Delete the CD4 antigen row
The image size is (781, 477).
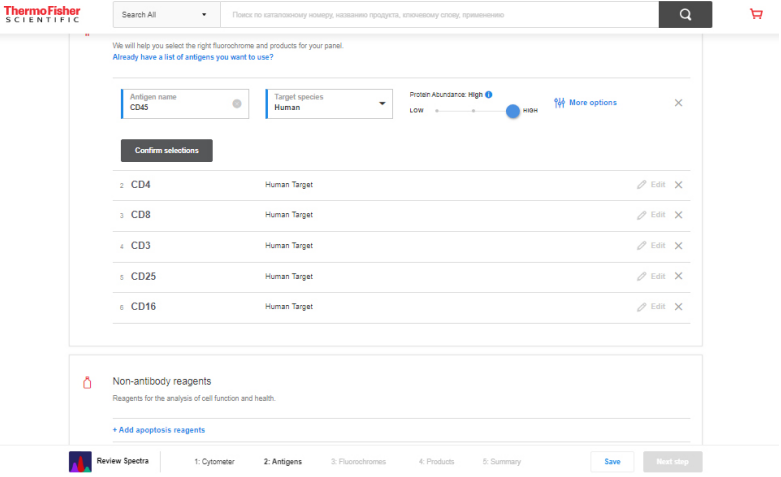pyautogui.click(x=678, y=185)
